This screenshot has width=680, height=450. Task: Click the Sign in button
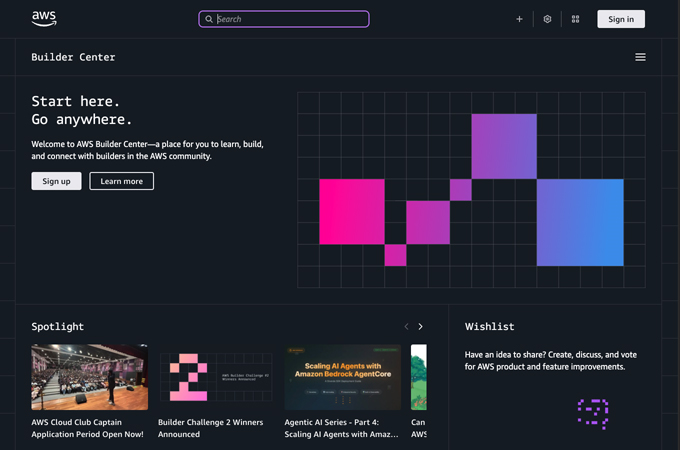click(621, 19)
